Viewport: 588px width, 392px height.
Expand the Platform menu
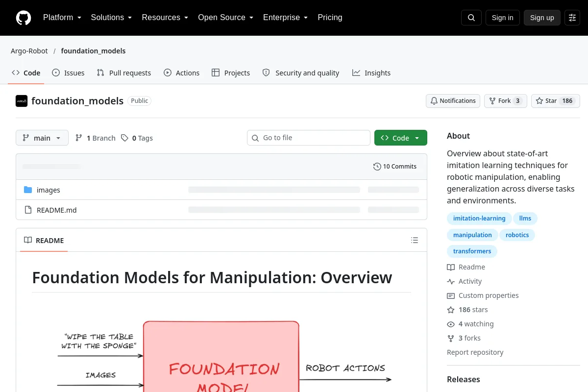click(62, 18)
